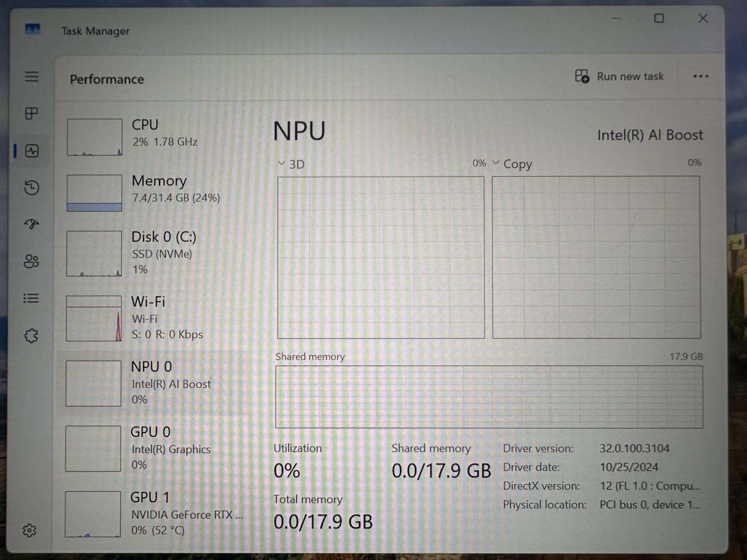The image size is (747, 560).
Task: Open the Details list sidebar icon
Action: point(32,298)
